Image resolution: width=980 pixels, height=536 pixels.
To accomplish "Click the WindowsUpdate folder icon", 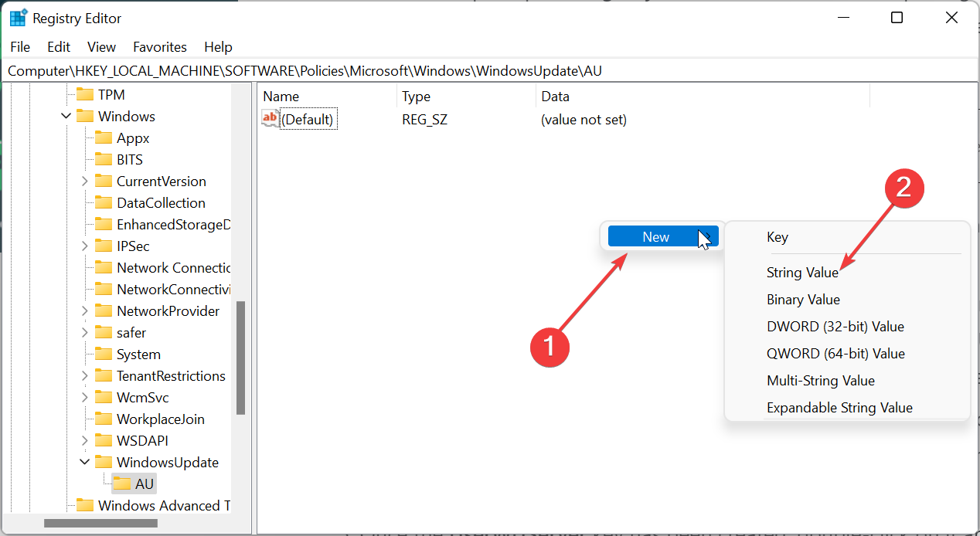I will coord(103,463).
